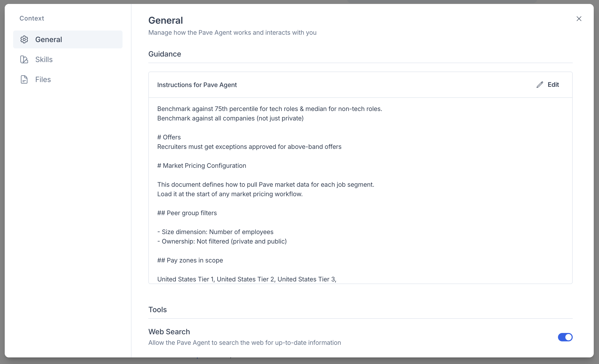Select the General label in the sidebar
Viewport: 599px width, 364px height.
(x=49, y=39)
